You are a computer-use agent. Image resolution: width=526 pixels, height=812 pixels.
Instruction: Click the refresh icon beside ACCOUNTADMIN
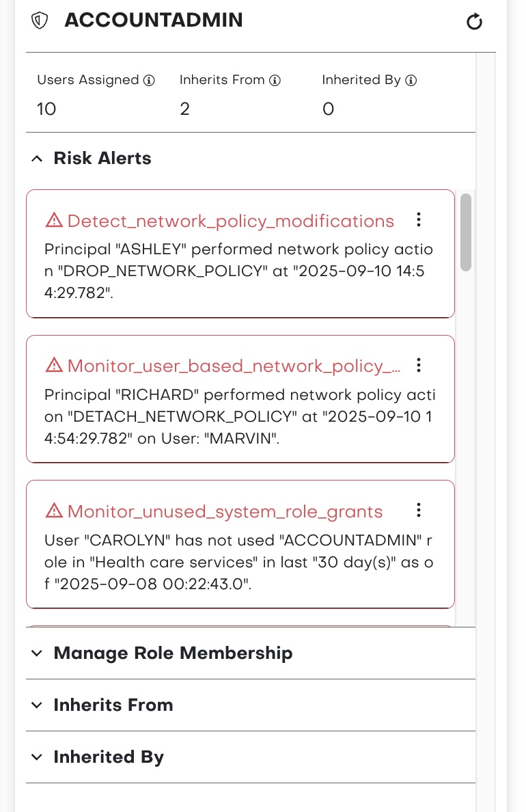[474, 22]
